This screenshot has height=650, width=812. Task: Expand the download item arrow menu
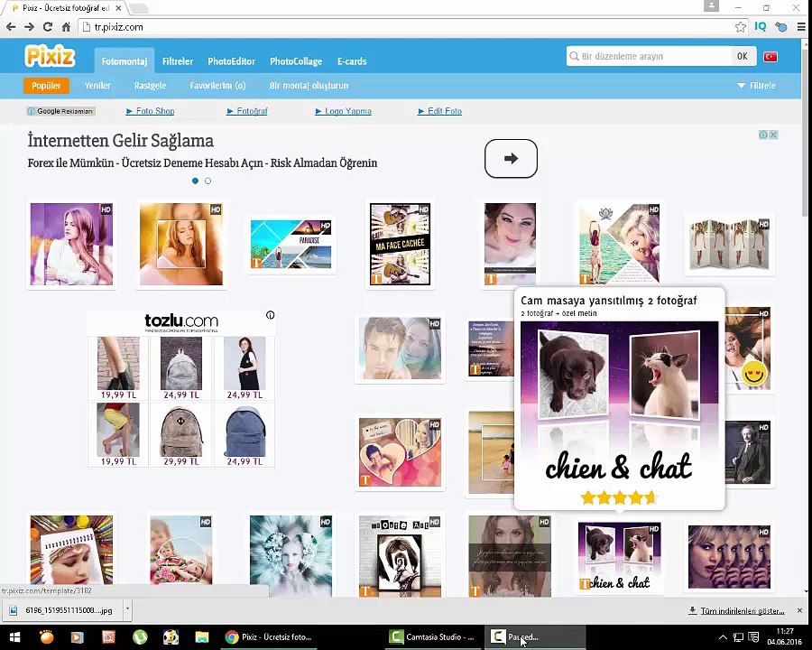point(127,610)
